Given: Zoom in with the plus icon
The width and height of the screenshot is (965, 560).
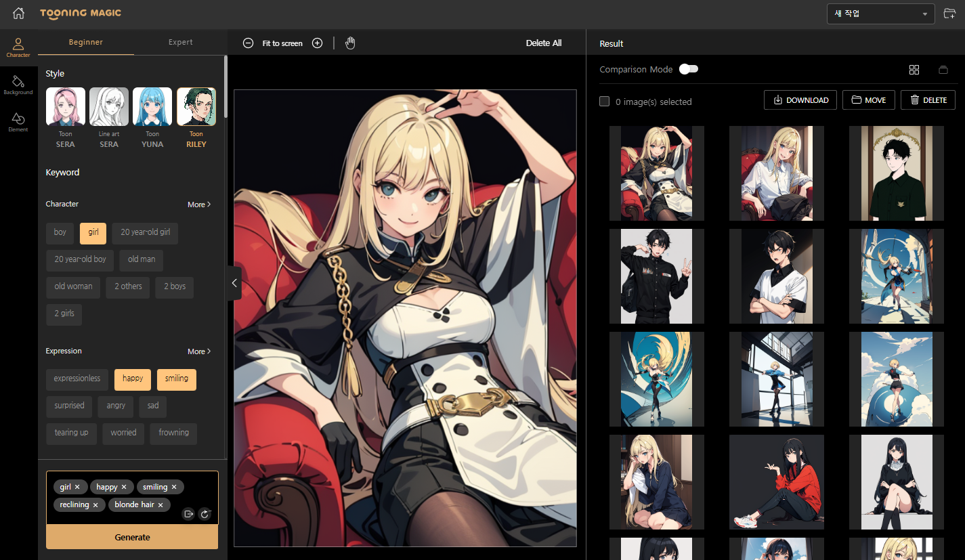Looking at the screenshot, I should pyautogui.click(x=317, y=43).
